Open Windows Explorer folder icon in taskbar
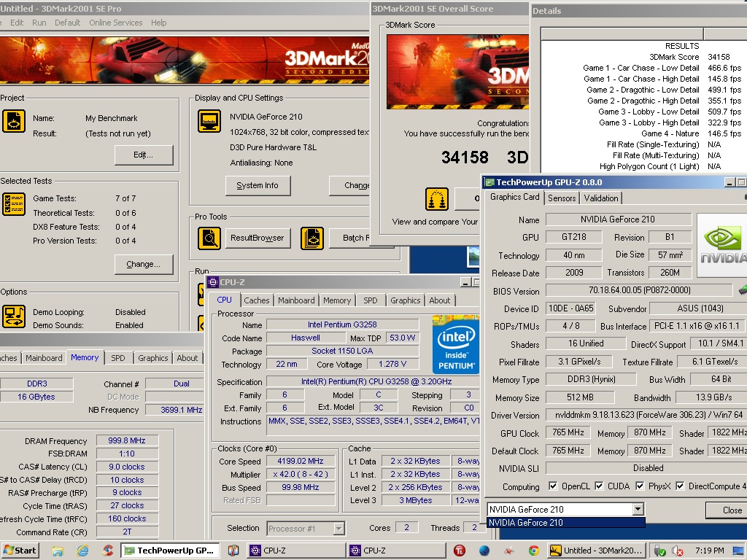This screenshot has height=560, width=747. (x=58, y=551)
